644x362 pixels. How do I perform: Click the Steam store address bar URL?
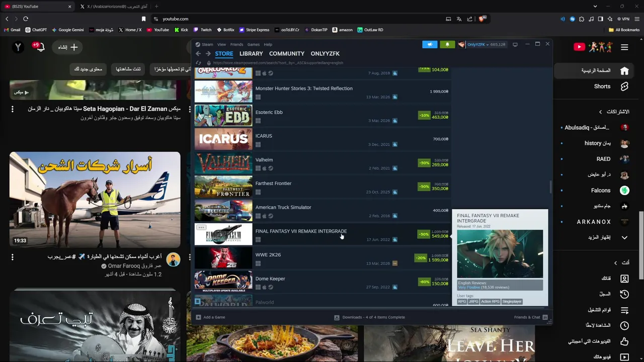(278, 63)
